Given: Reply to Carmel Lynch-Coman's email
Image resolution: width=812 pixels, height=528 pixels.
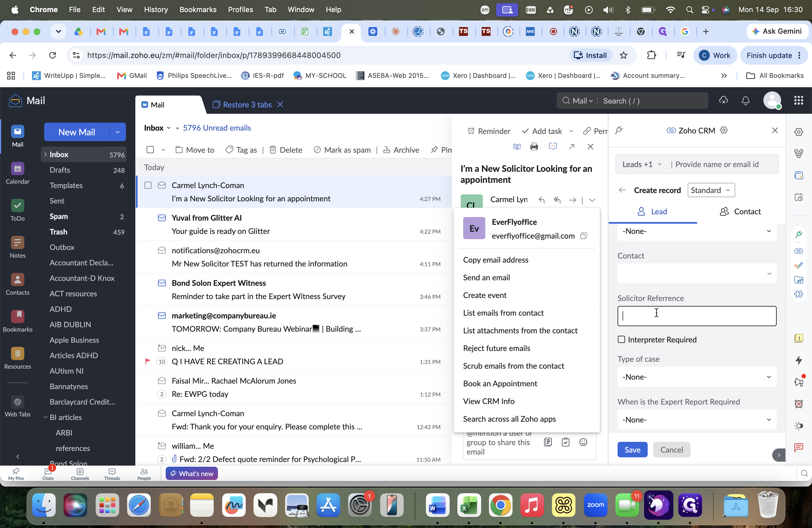Looking at the screenshot, I should point(541,200).
